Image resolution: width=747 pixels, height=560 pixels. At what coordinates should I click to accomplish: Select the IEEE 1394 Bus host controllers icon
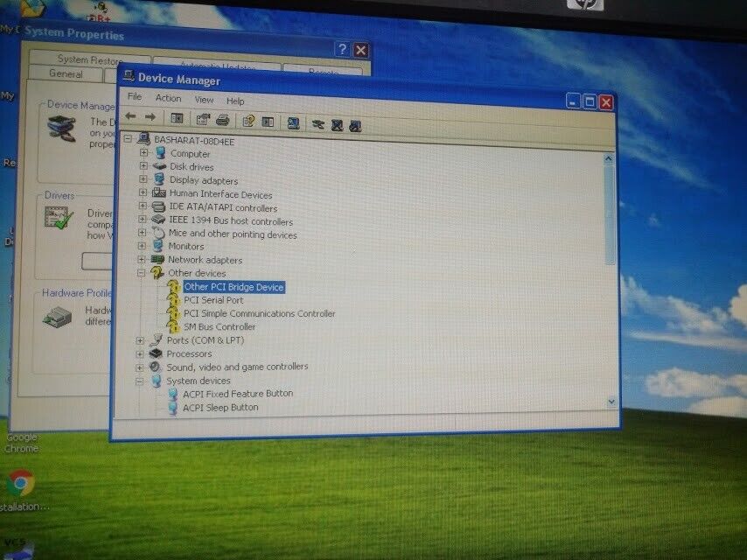point(158,220)
